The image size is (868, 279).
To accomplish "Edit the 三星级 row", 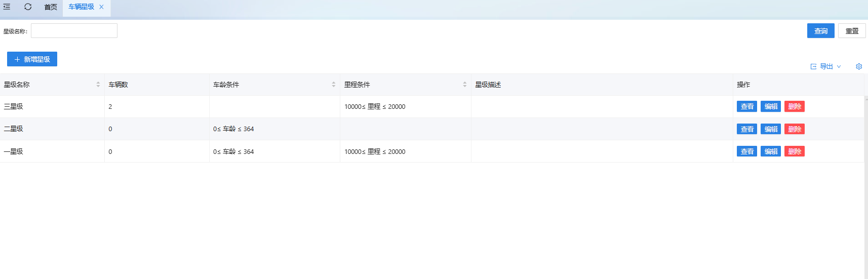I will [x=770, y=106].
